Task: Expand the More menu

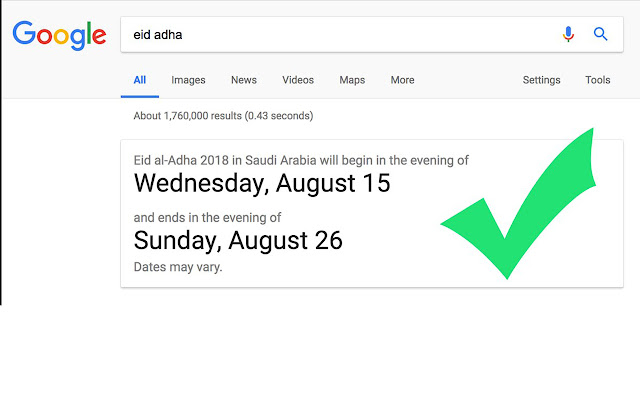Action: pyautogui.click(x=402, y=80)
